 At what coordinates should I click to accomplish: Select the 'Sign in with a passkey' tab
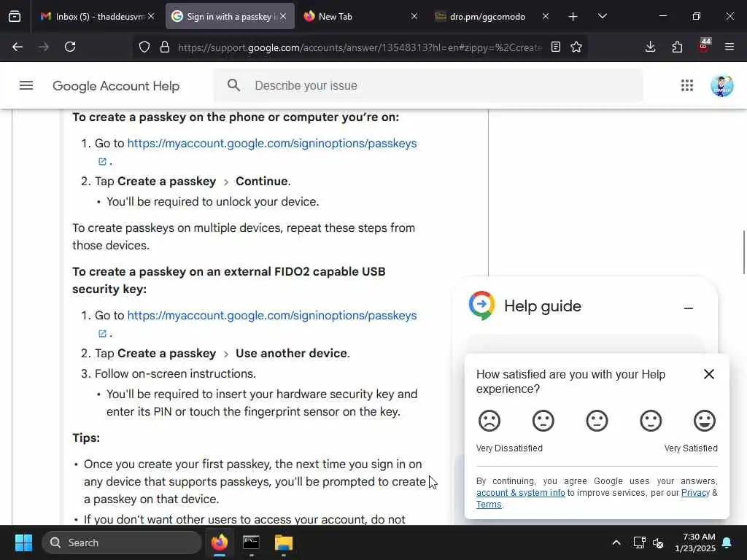tap(230, 17)
